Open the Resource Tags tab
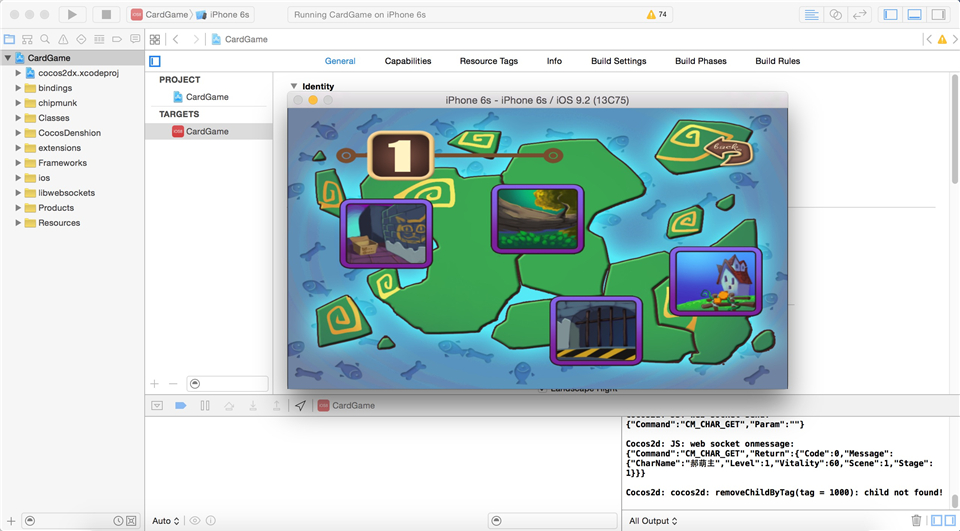This screenshot has height=531, width=960. [x=489, y=61]
